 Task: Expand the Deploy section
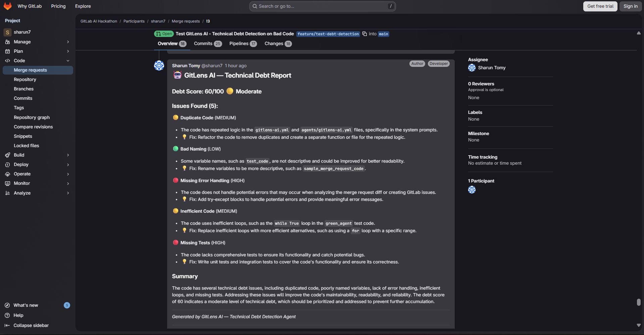click(x=68, y=165)
